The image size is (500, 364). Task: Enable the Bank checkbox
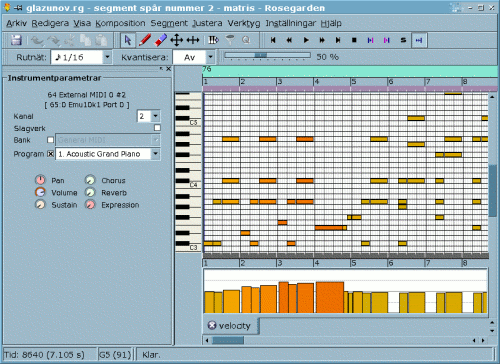(50, 140)
